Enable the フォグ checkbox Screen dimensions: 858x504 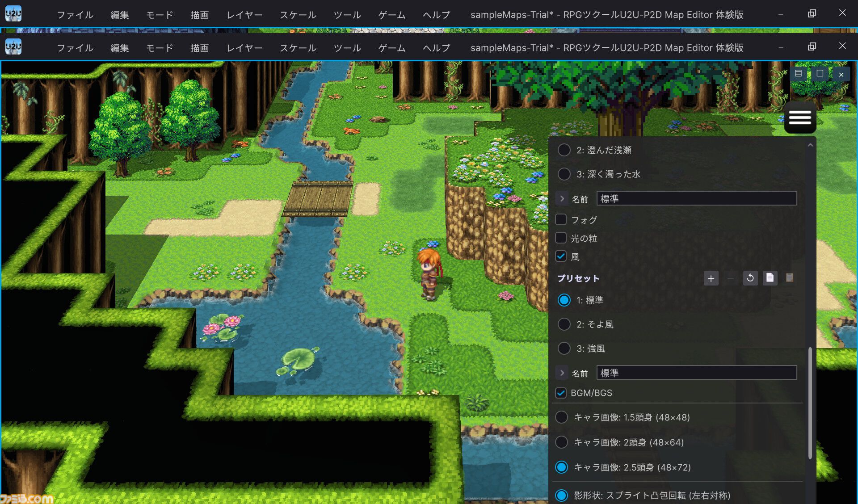tap(561, 219)
